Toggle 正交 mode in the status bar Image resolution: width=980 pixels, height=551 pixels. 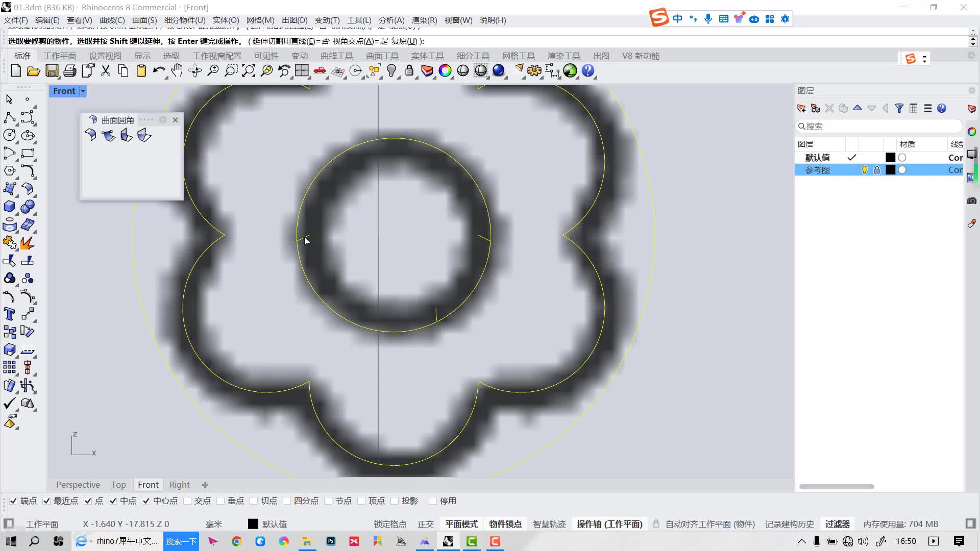point(426,524)
